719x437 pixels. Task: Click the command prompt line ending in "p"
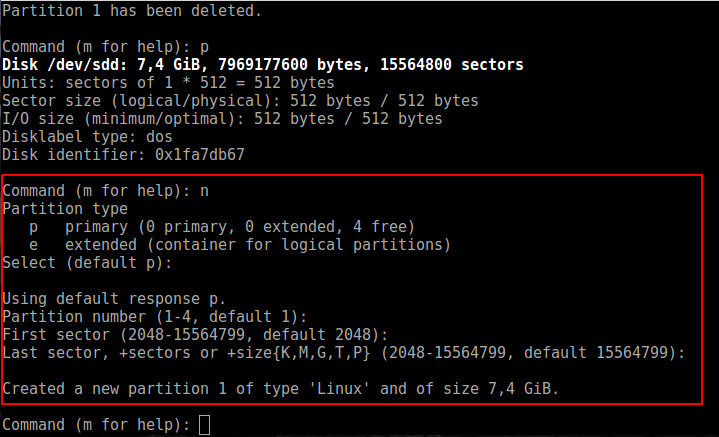(105, 47)
